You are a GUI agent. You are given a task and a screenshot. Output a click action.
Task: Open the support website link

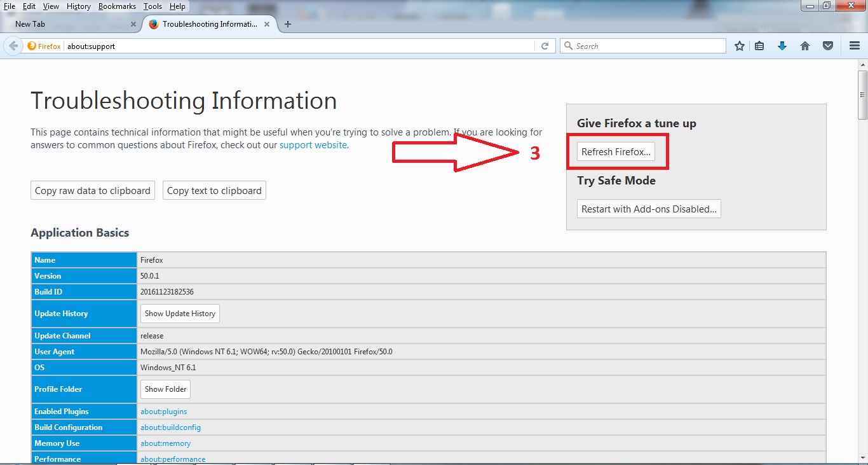(x=313, y=145)
